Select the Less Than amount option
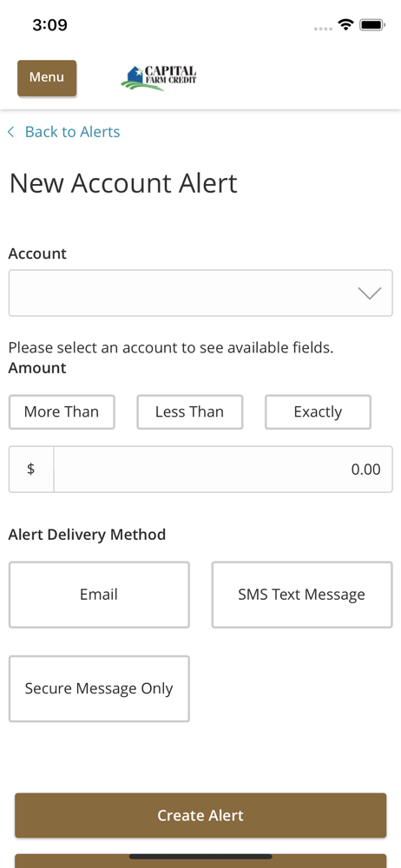The height and width of the screenshot is (868, 401). click(189, 411)
